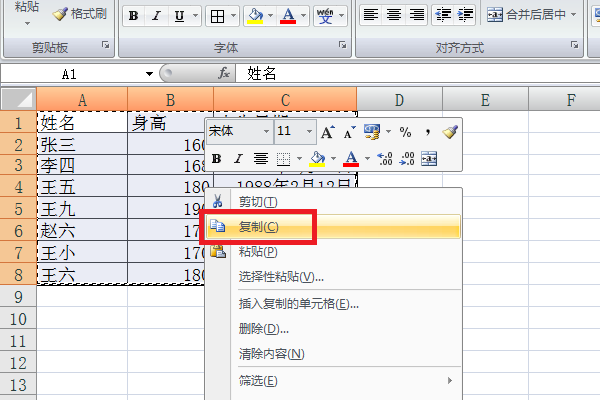
Task: Apply borders via mini toolbar
Action: 283,158
